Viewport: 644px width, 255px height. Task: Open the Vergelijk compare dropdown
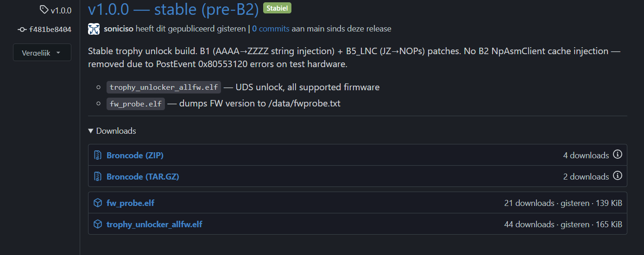point(42,52)
